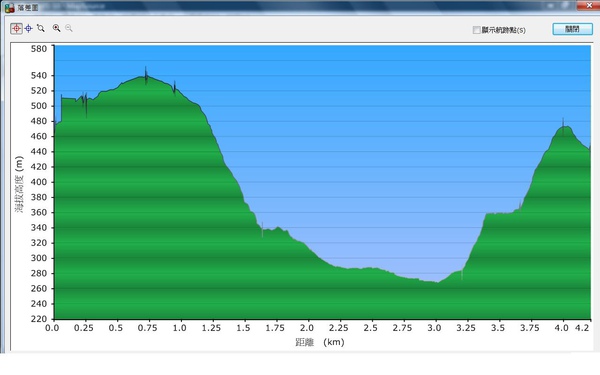600x375 pixels.
Task: Click the 0.0 distance axis label
Action: [x=52, y=328]
